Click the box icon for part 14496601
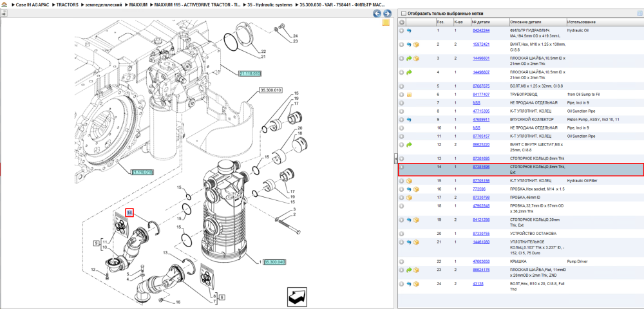The image size is (644, 309). [x=416, y=59]
